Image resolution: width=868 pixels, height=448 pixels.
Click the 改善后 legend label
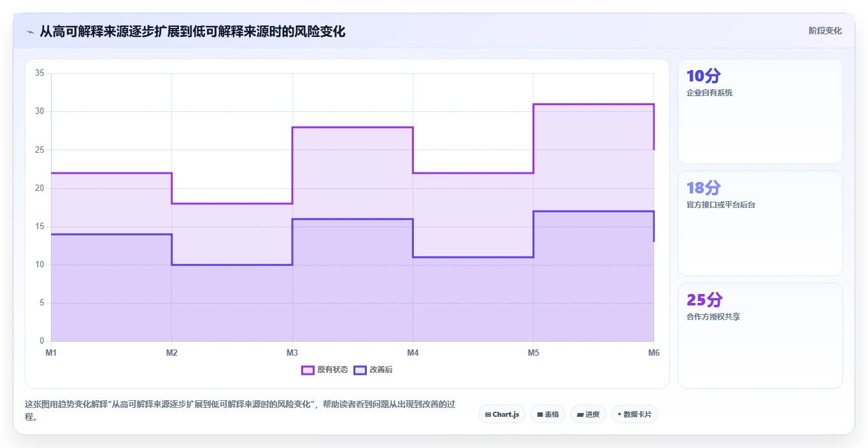(381, 370)
